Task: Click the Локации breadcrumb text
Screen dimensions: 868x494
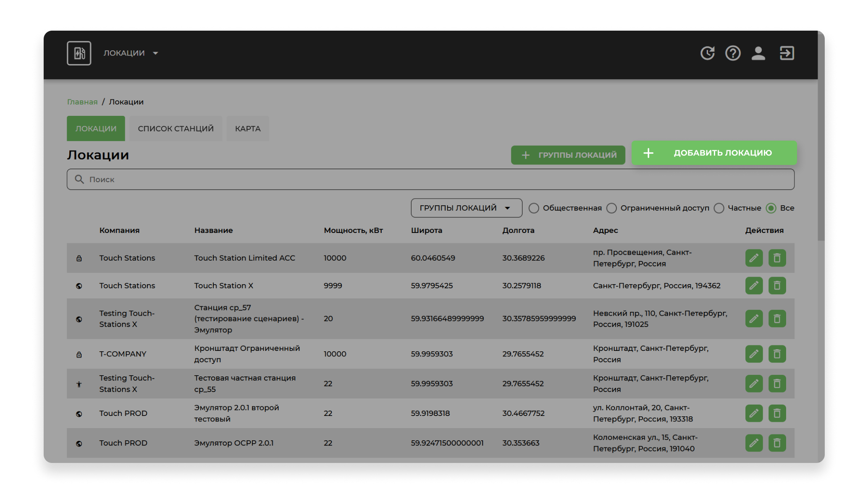Action: tap(126, 102)
